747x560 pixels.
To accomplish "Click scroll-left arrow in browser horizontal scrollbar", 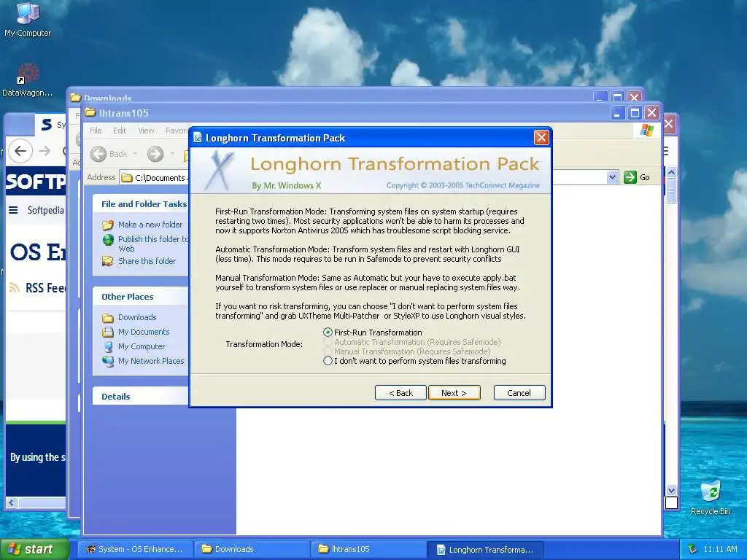I will click(12, 502).
